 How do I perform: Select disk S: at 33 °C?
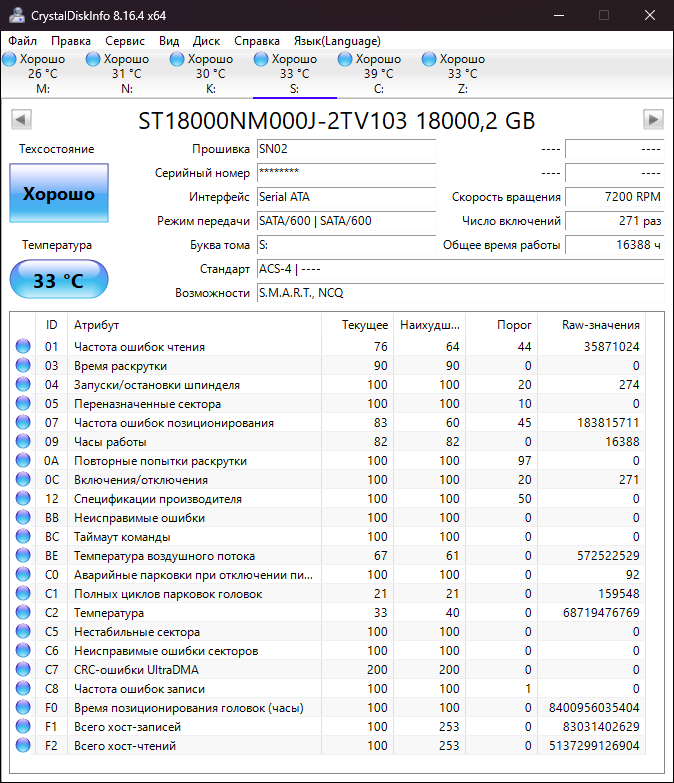[x=295, y=73]
